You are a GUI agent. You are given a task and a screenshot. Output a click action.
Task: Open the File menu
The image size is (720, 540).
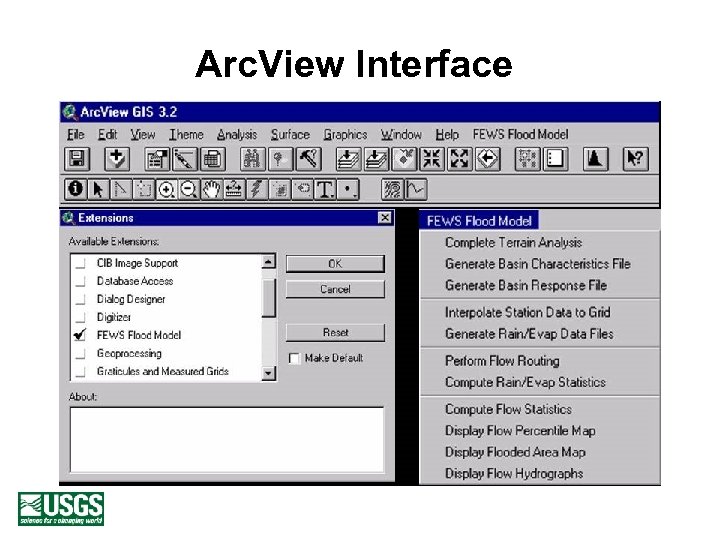76,135
